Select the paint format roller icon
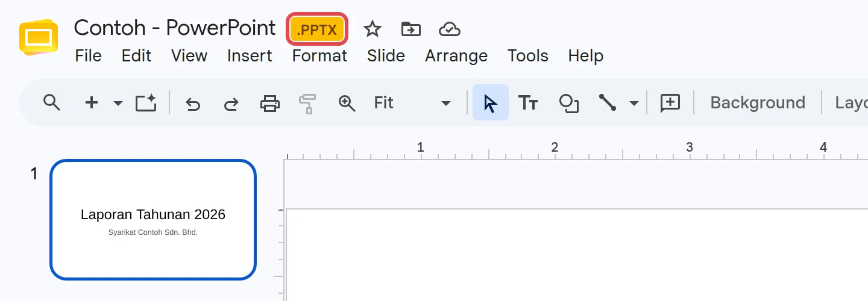The height and width of the screenshot is (301, 868). (x=307, y=104)
